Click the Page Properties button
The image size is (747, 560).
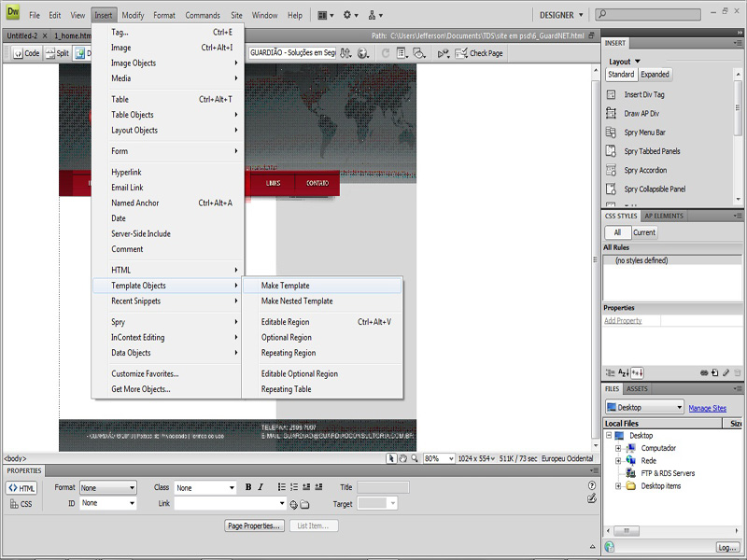[x=254, y=525]
